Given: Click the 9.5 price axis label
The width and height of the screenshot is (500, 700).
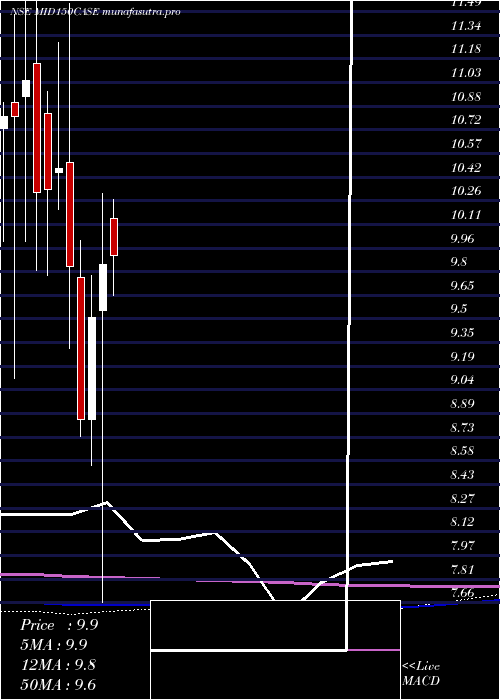Looking at the screenshot, I should 459,309.
